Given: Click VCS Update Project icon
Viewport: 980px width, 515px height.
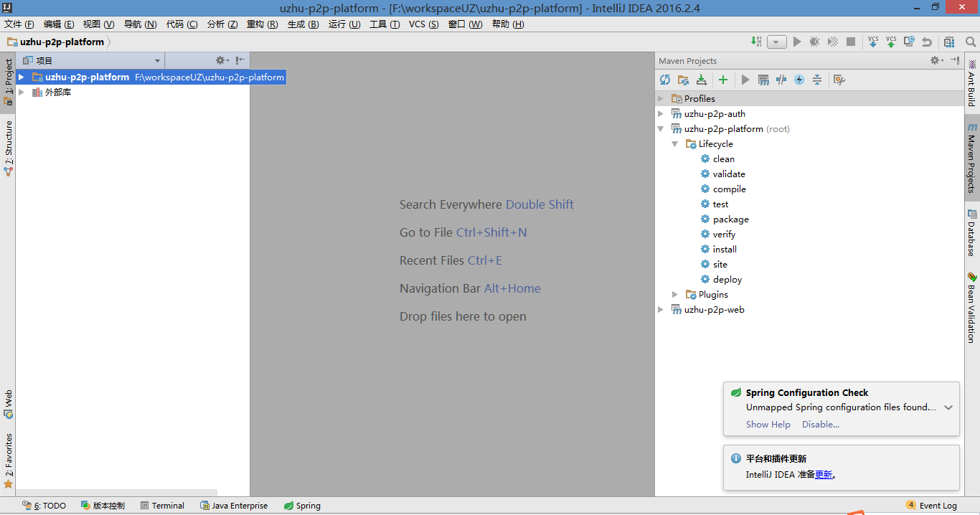Looking at the screenshot, I should coord(873,42).
